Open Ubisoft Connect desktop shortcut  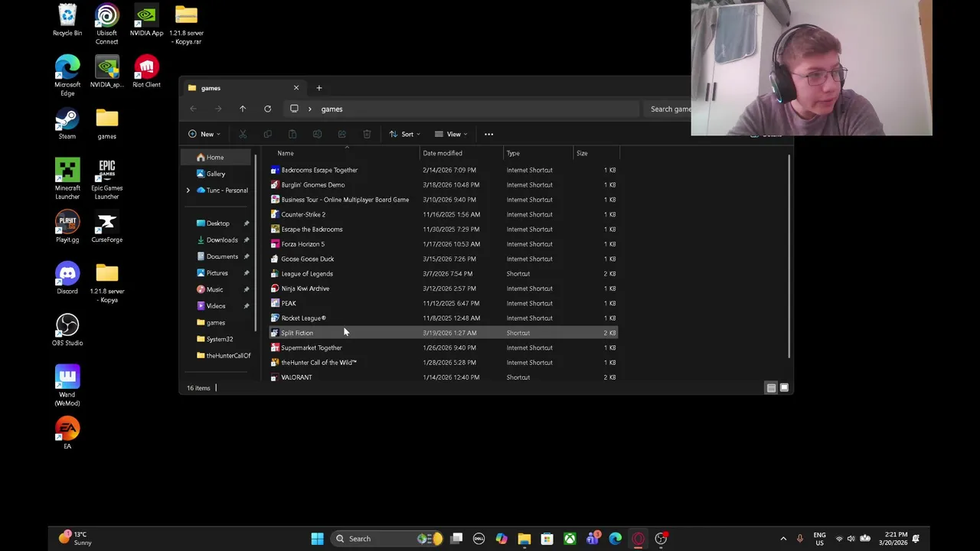coord(106,24)
